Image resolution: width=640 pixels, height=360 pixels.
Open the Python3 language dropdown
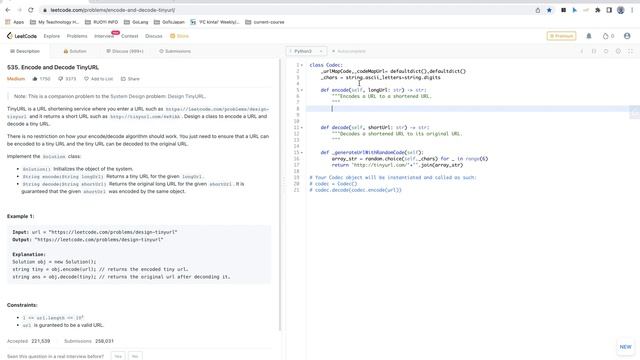click(x=306, y=51)
